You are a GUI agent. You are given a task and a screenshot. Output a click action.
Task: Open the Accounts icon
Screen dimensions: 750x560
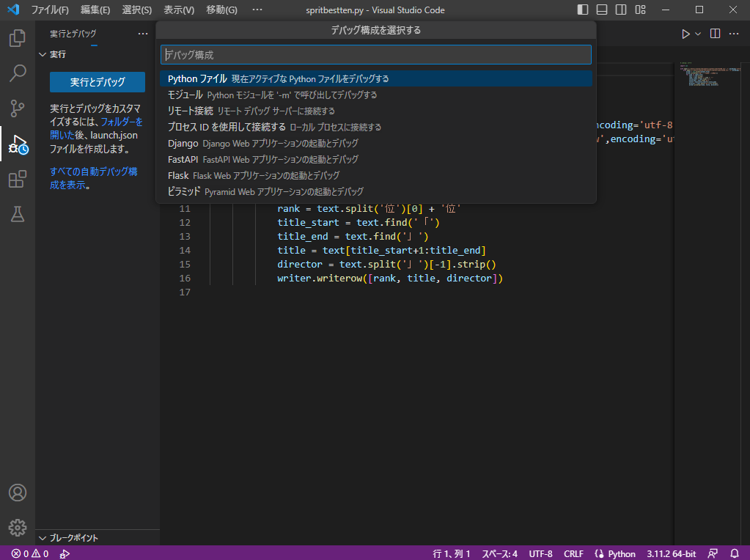[17, 493]
